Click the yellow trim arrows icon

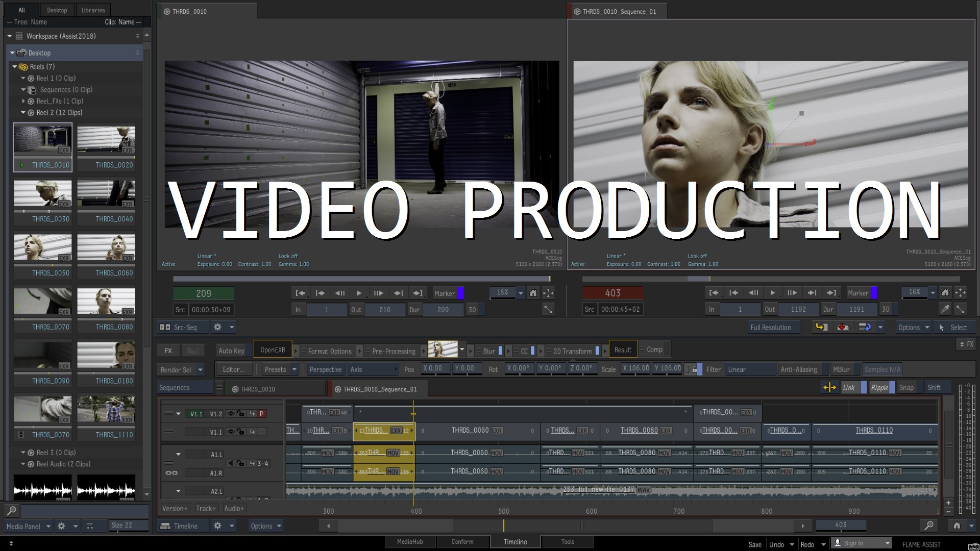click(x=829, y=388)
